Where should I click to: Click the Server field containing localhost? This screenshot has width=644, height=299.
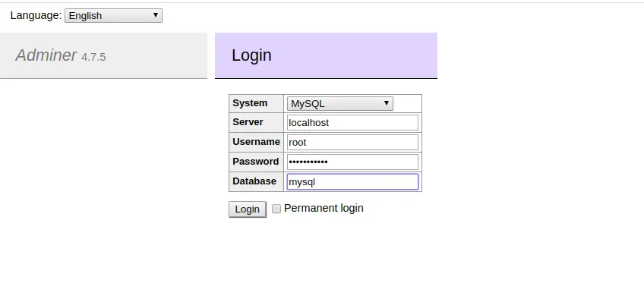(352, 123)
